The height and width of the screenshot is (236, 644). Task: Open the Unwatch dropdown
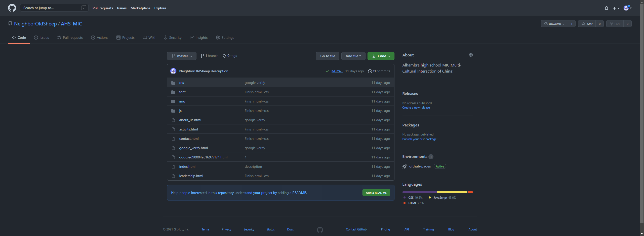pyautogui.click(x=554, y=24)
